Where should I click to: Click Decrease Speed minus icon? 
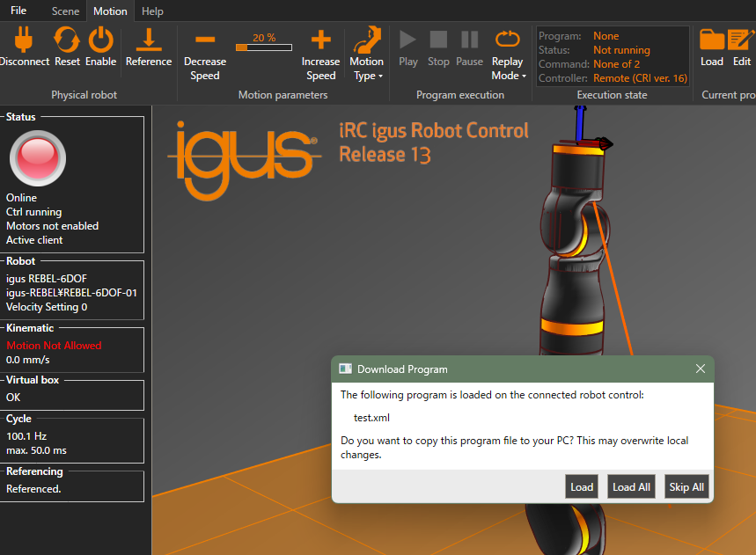pyautogui.click(x=205, y=40)
